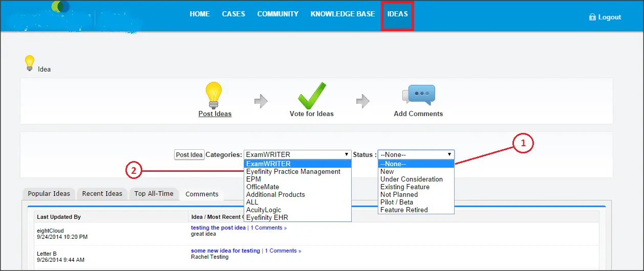Click the 9/24/2014 10:20 PM timestamp
Image resolution: width=644 pixels, height=271 pixels.
coord(62,237)
